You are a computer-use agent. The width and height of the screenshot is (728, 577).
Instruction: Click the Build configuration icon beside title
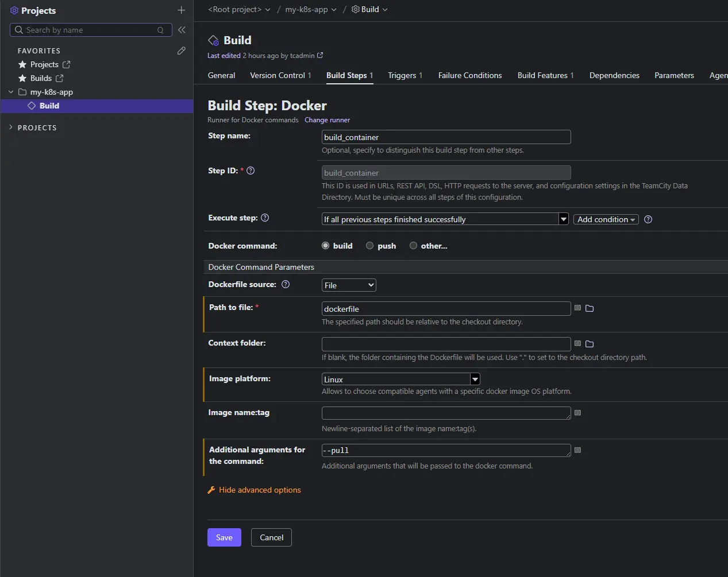(x=213, y=40)
